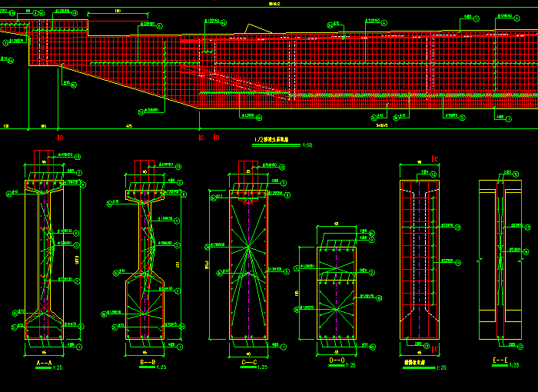Select the E—E section title label
The width and height of the screenshot is (538, 392).
pos(499,359)
